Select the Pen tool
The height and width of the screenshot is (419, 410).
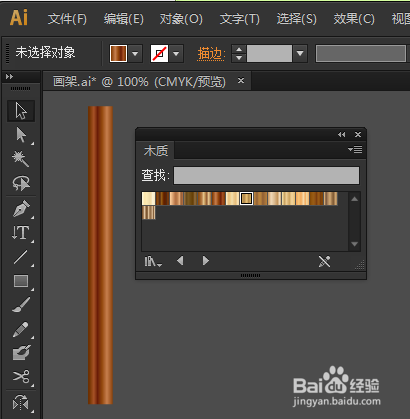click(x=21, y=209)
